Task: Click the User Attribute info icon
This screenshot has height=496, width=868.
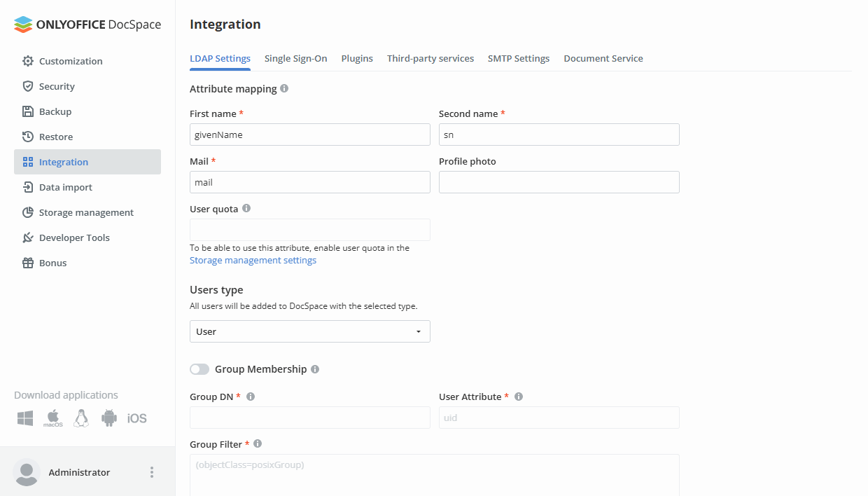Action: click(518, 396)
